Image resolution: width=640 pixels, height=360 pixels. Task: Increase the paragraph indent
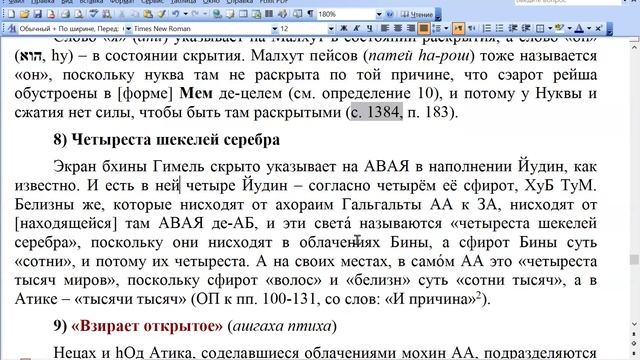(x=526, y=29)
